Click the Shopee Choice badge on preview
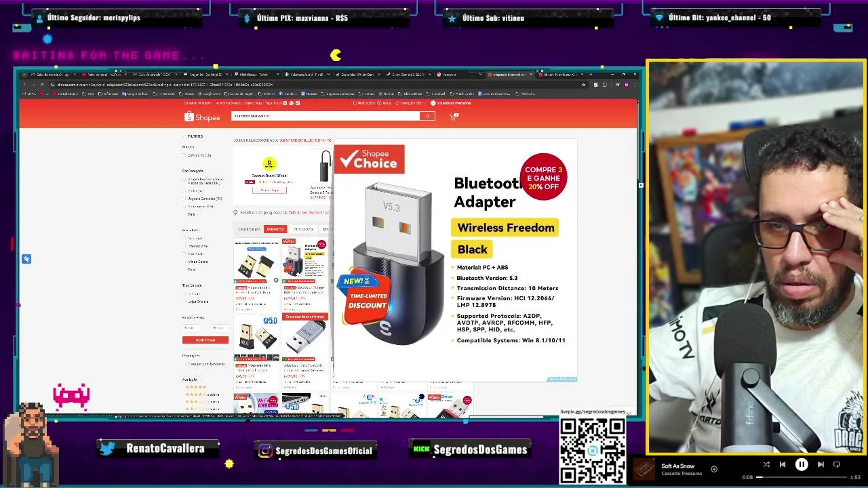This screenshot has height=488, width=868. tap(370, 159)
